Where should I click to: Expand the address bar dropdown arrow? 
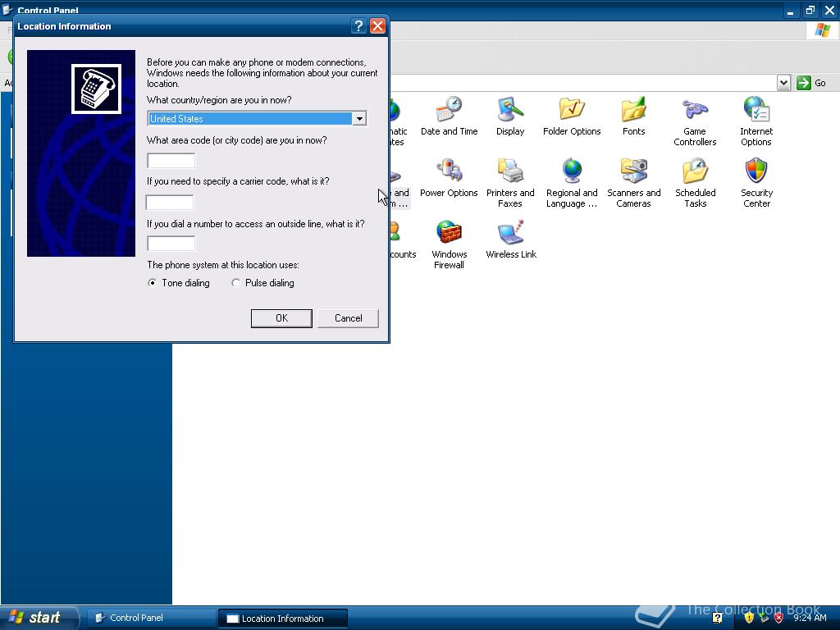(783, 83)
